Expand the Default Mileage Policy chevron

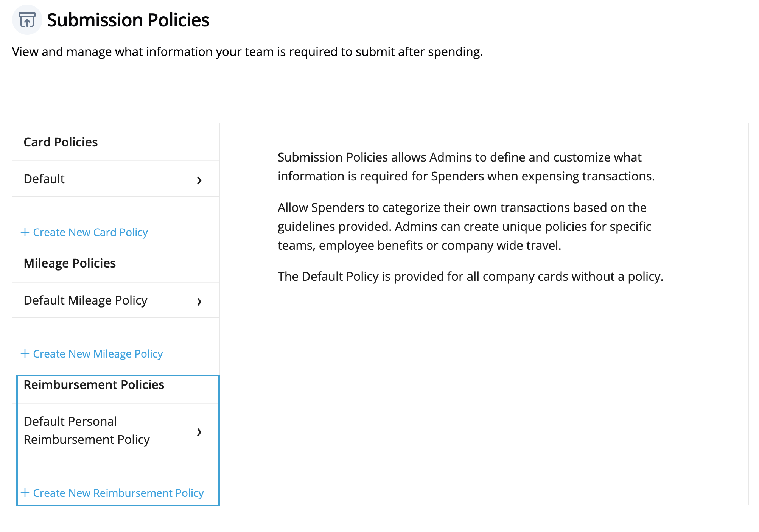click(x=199, y=302)
